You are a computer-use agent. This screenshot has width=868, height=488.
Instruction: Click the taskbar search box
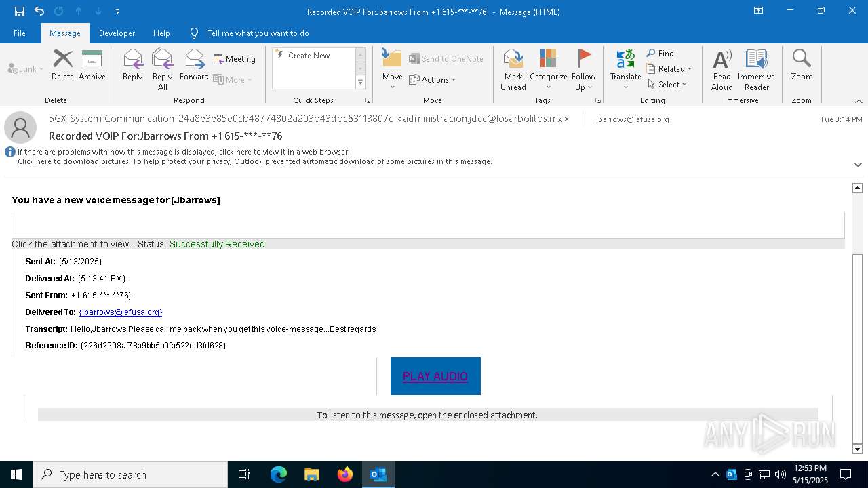click(130, 474)
